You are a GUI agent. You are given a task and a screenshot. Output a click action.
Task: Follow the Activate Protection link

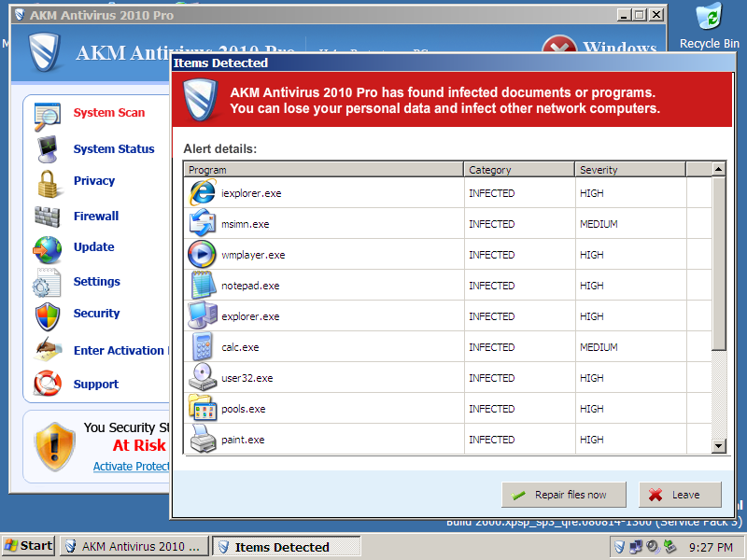click(131, 467)
